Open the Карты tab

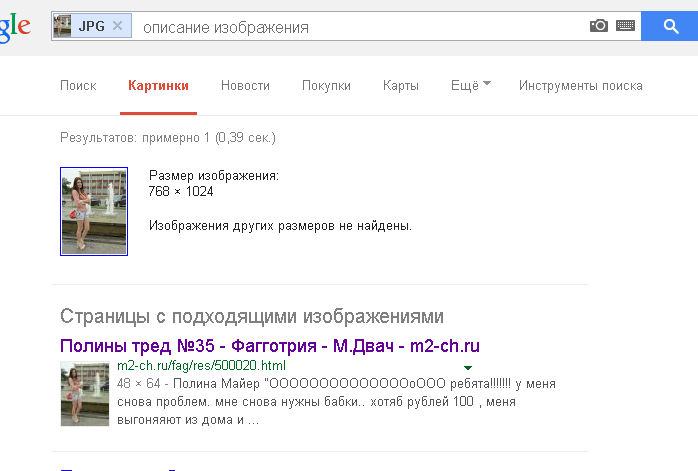401,85
